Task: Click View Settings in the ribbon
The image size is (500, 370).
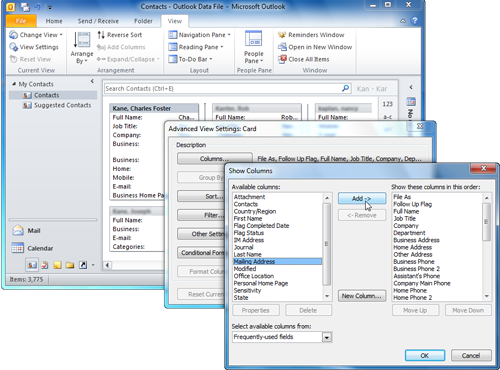Action: [x=34, y=47]
